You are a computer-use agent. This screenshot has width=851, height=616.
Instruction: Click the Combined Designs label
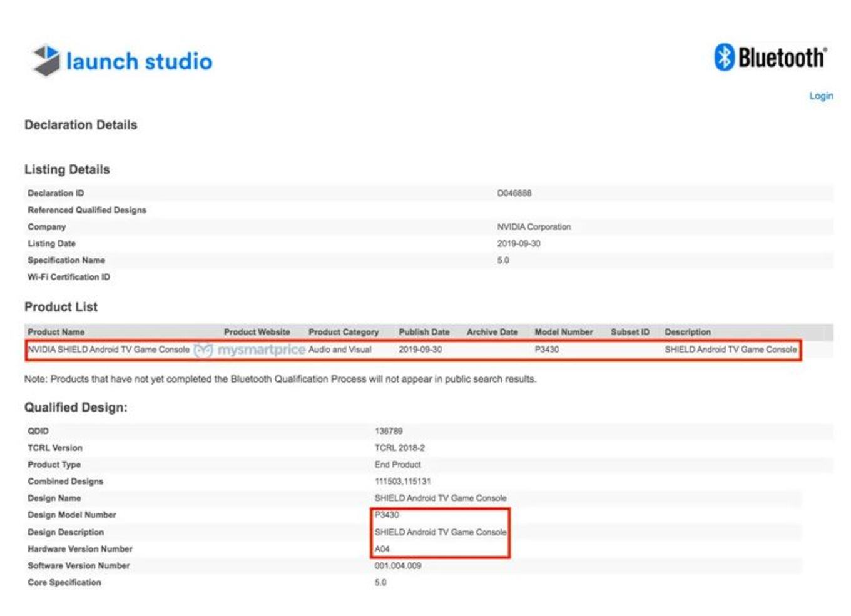pyautogui.click(x=65, y=482)
